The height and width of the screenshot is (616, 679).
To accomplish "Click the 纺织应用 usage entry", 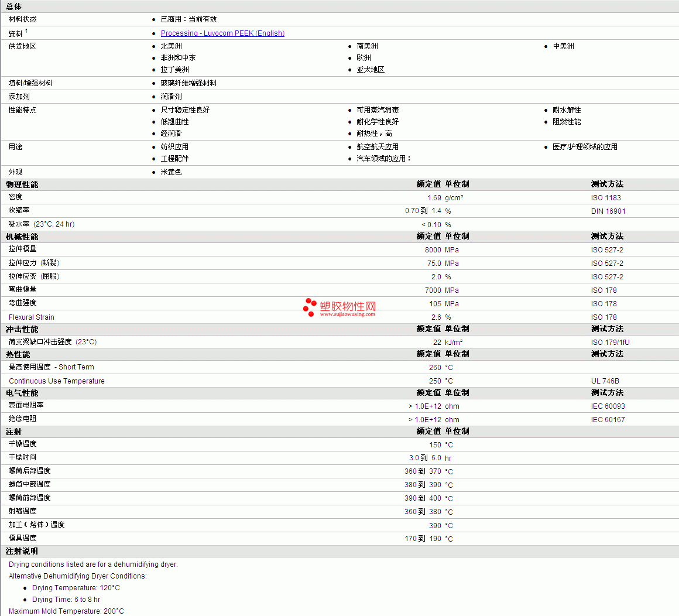I will 175,147.
